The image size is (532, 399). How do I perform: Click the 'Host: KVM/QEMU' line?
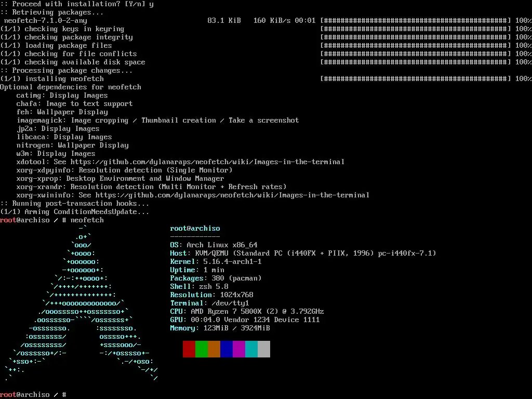(x=303, y=253)
